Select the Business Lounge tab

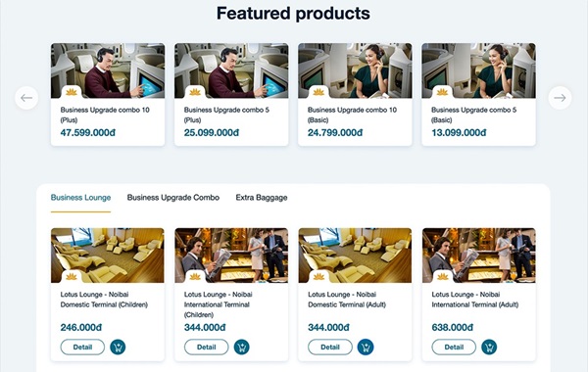pos(80,198)
